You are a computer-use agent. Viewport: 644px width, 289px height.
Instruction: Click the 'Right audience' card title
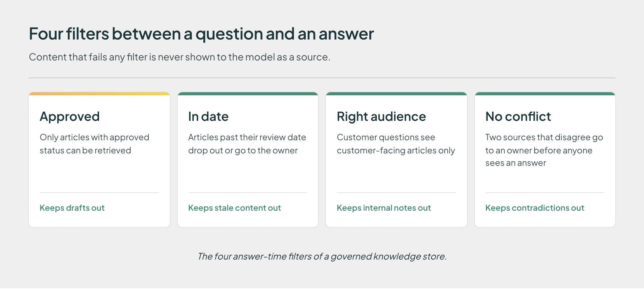(x=381, y=117)
